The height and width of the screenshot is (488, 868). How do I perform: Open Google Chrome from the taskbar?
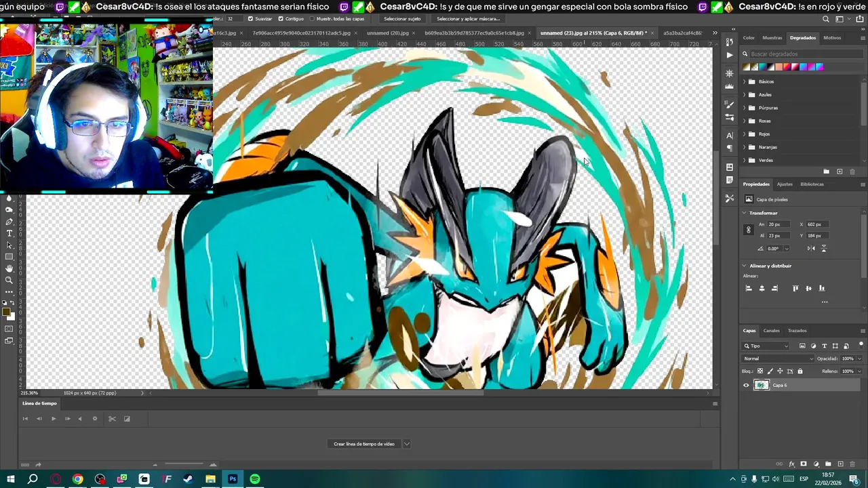point(78,479)
